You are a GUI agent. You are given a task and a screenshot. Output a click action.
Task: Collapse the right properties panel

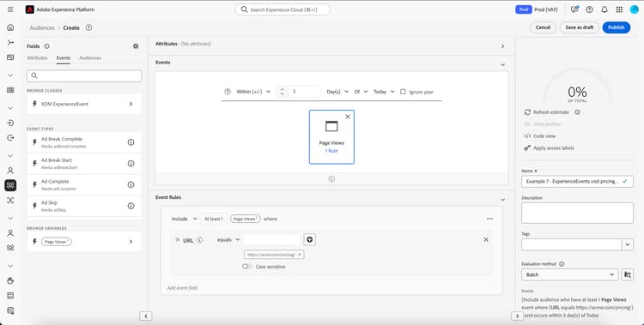(517, 316)
